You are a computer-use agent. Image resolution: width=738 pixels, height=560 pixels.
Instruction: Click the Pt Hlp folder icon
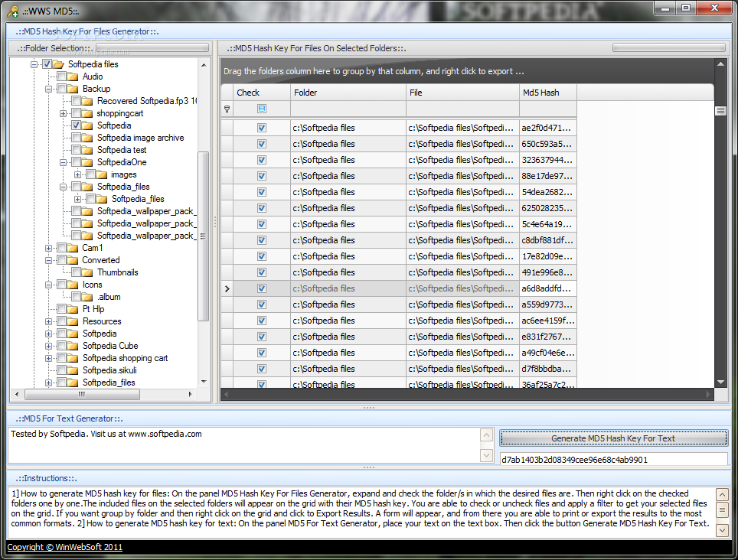coord(73,309)
